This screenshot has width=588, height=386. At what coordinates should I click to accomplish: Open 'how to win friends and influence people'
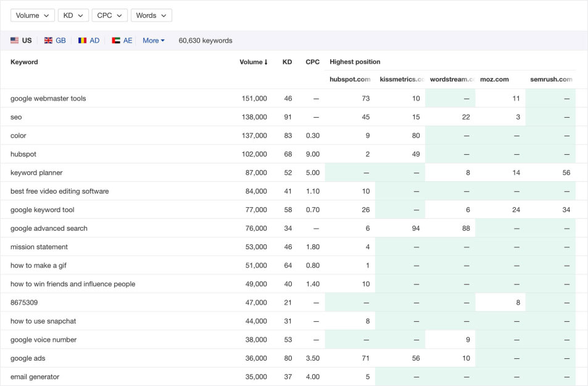73,284
